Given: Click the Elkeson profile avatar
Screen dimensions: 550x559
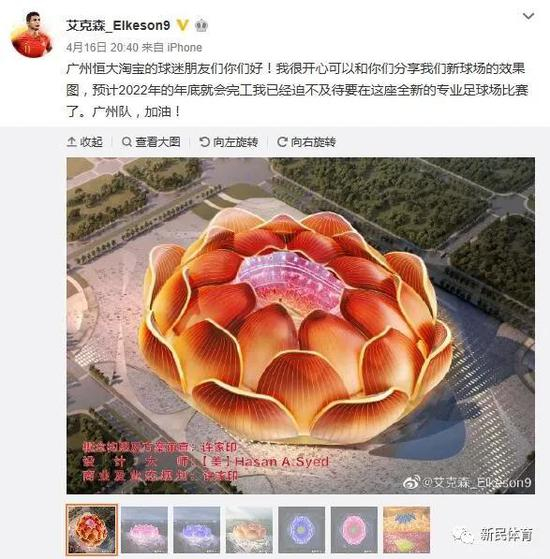Looking at the screenshot, I should click(x=31, y=34).
